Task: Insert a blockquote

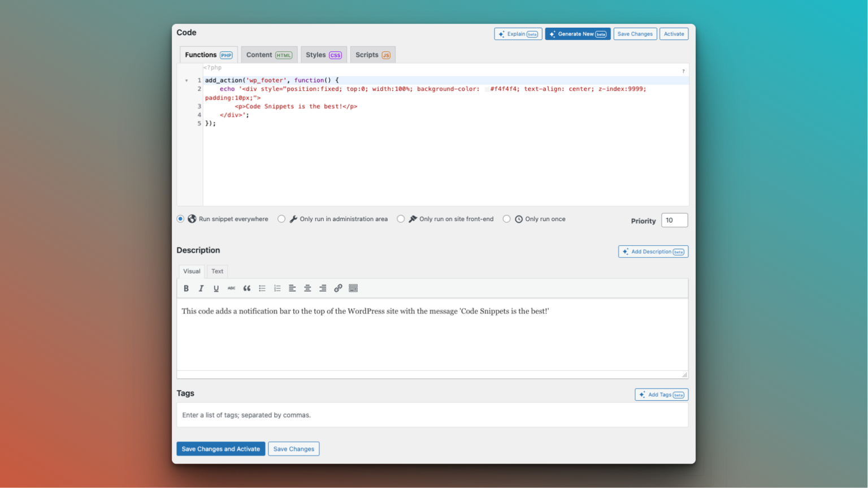Action: pyautogui.click(x=247, y=288)
